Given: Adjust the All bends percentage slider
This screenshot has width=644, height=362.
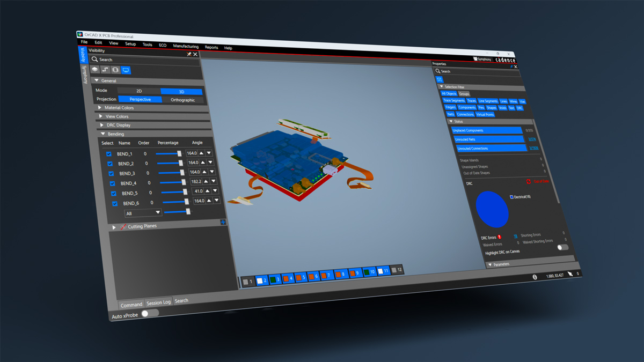Looking at the screenshot, I should pyautogui.click(x=177, y=212).
